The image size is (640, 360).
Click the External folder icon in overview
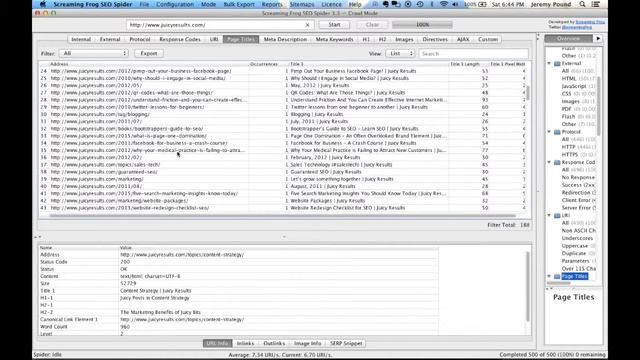pos(557,64)
